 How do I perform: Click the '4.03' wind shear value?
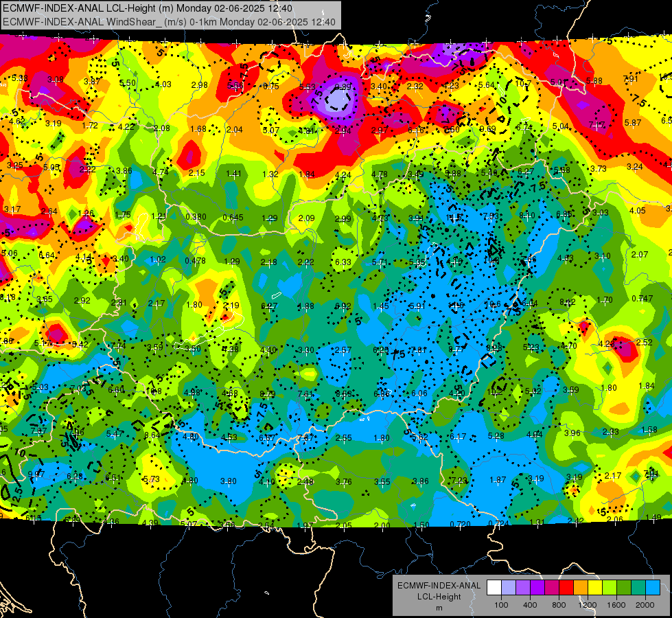coord(163,84)
